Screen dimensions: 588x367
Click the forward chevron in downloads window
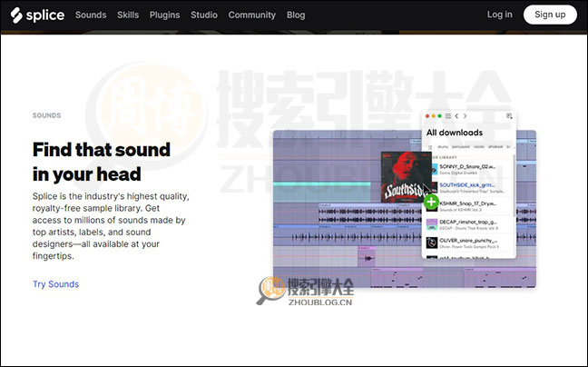[x=465, y=116]
